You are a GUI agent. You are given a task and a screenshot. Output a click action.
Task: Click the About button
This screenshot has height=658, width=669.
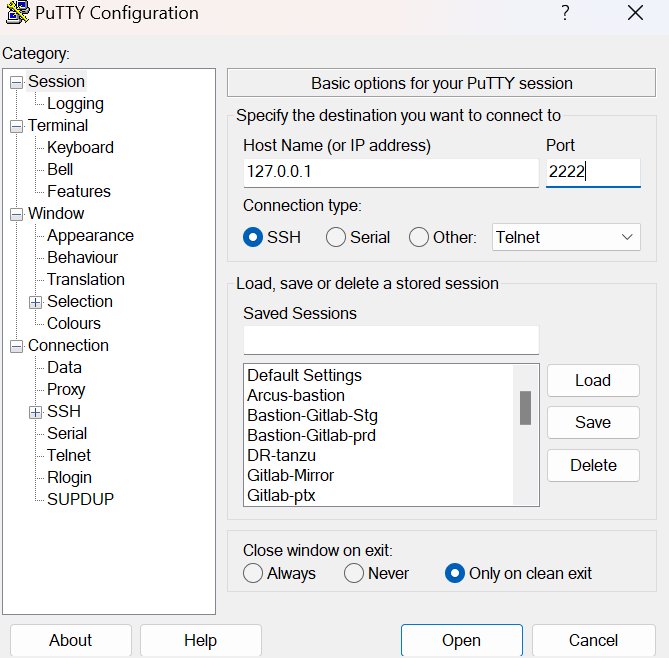(70, 640)
